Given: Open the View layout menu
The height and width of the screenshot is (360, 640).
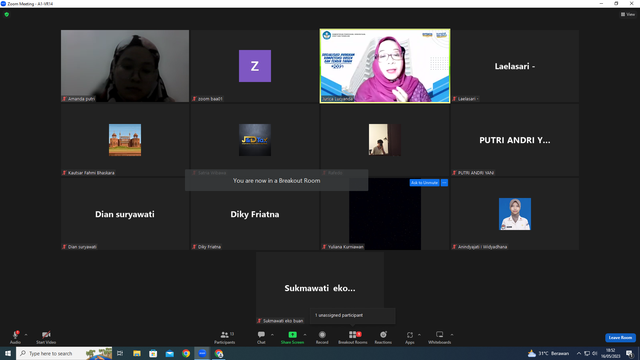Looking at the screenshot, I should pos(628,14).
